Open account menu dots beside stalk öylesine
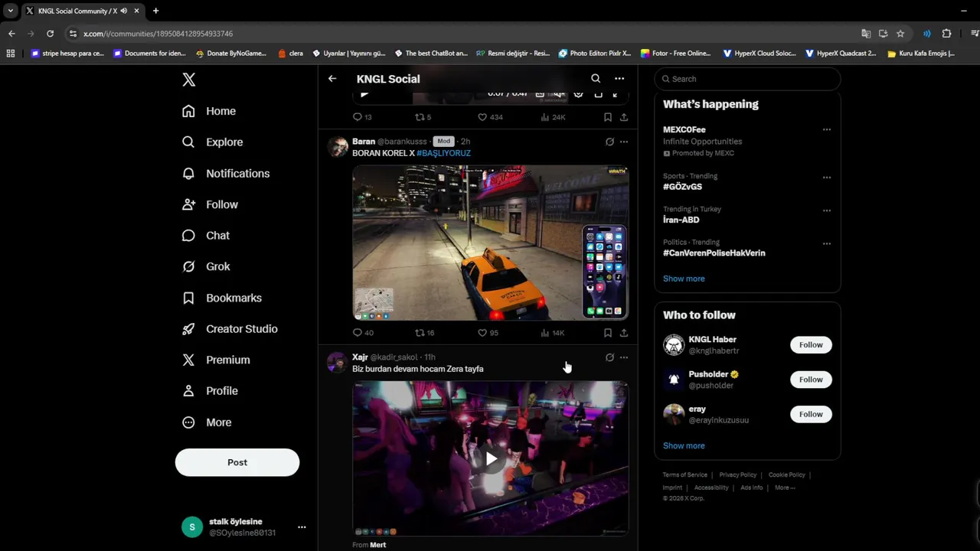980x551 pixels. pos(302,527)
